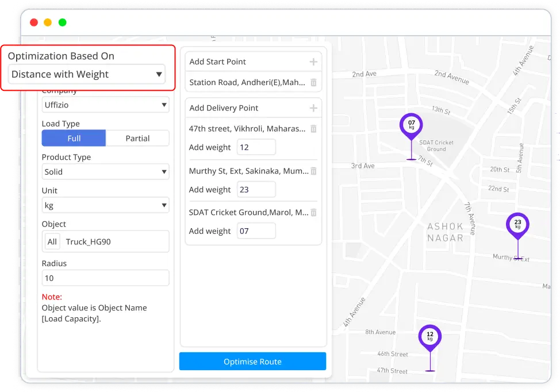
Task: Click the weight field containing 23
Action: pyautogui.click(x=256, y=190)
